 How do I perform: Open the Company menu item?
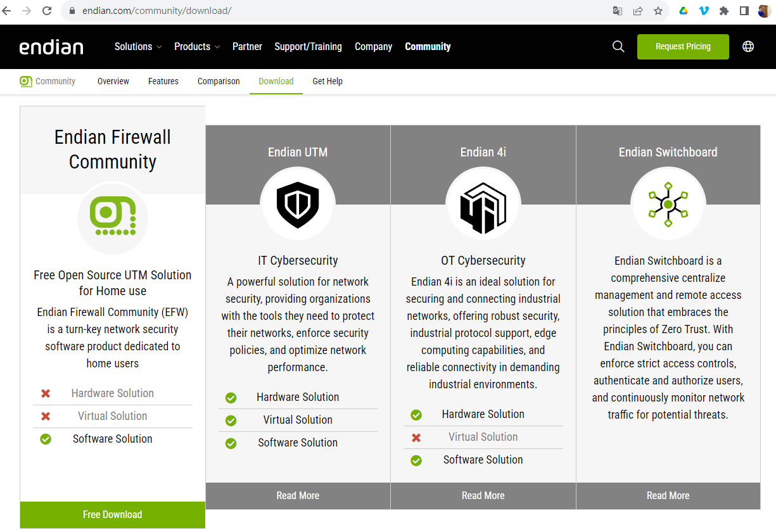(x=373, y=46)
